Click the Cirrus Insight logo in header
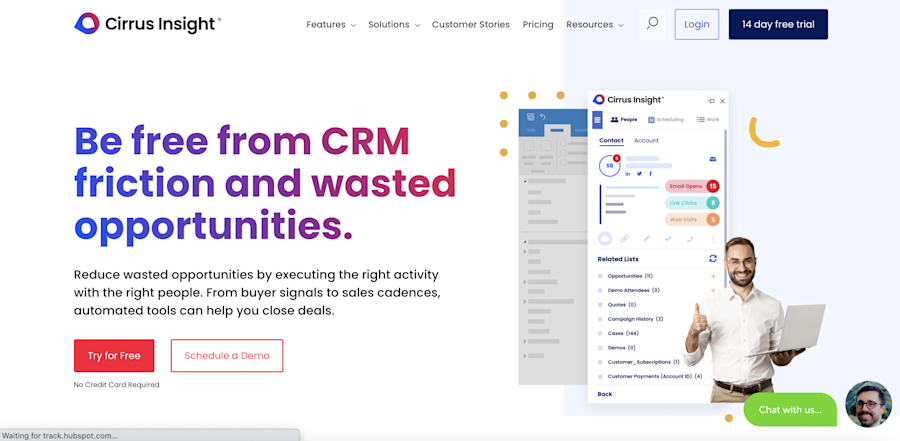 pos(148,24)
